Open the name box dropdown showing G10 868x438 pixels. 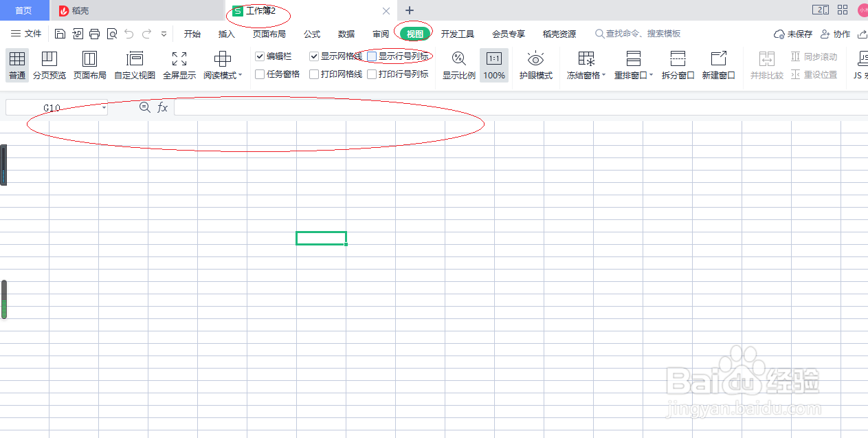(x=104, y=107)
